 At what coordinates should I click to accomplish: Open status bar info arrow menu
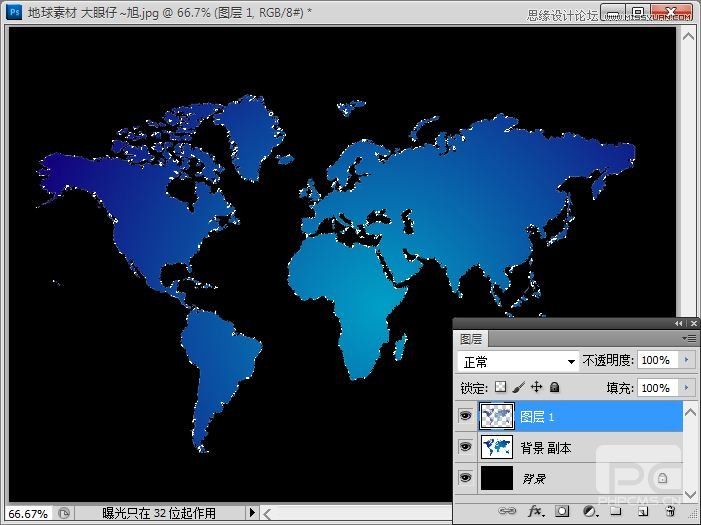point(252,512)
